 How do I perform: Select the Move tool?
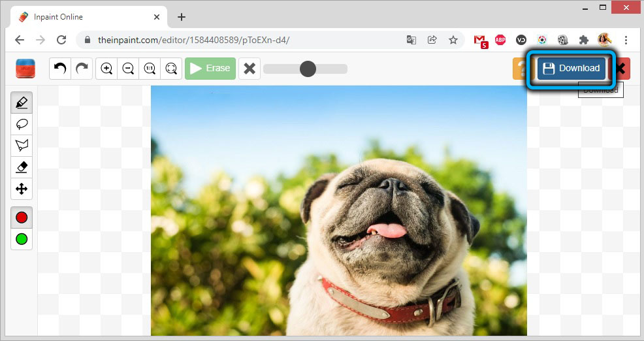click(22, 189)
